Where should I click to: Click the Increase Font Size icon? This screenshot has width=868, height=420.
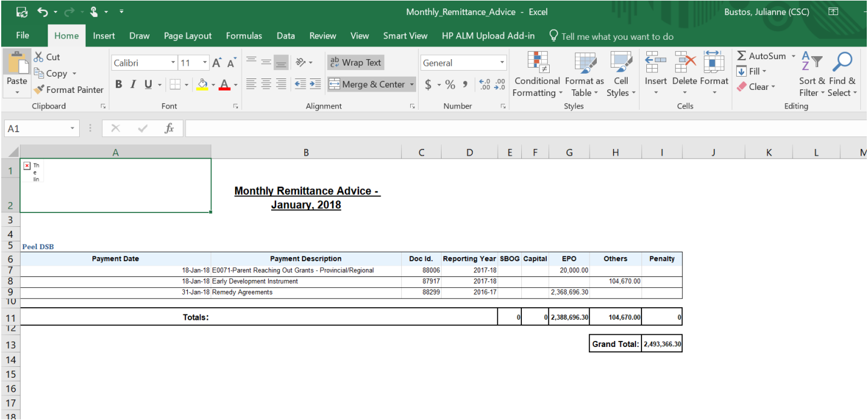(217, 63)
